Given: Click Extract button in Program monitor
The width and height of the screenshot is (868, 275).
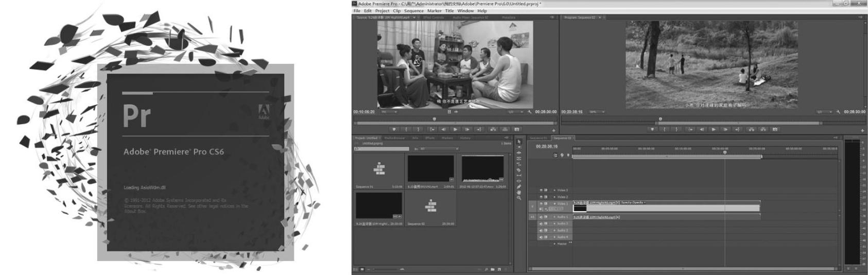Looking at the screenshot, I should [x=763, y=130].
